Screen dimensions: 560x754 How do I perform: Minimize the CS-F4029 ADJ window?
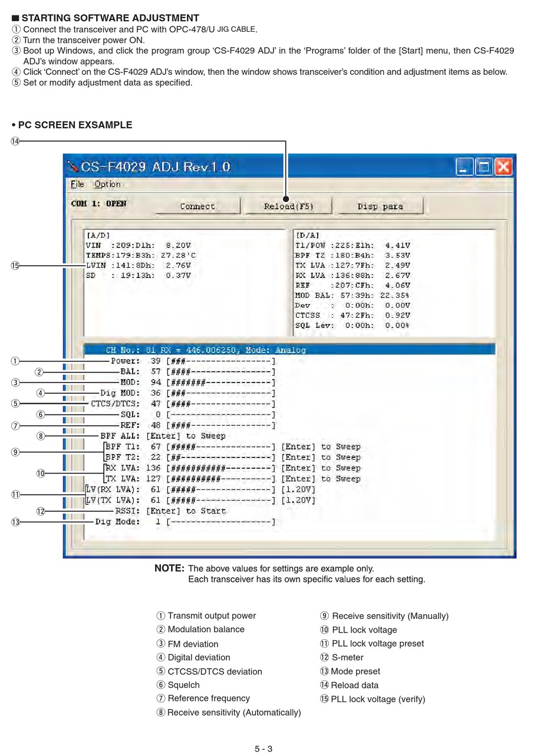[465, 167]
